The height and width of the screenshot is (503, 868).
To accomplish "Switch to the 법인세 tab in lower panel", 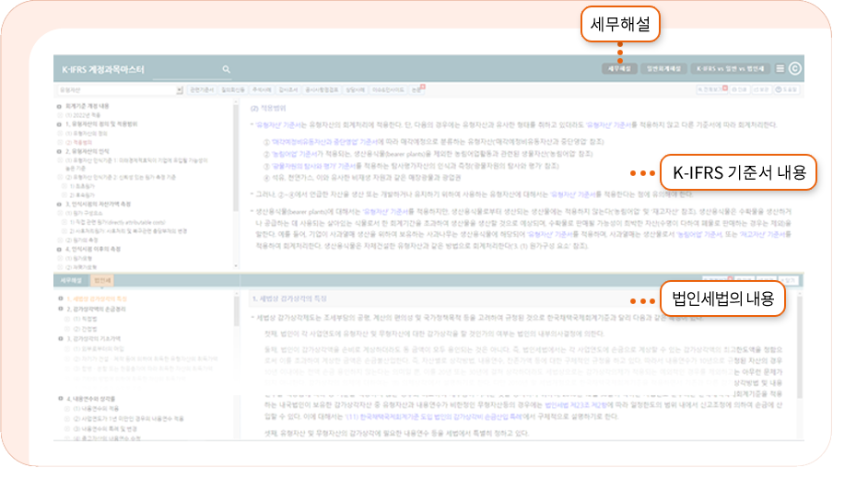I will tap(101, 279).
